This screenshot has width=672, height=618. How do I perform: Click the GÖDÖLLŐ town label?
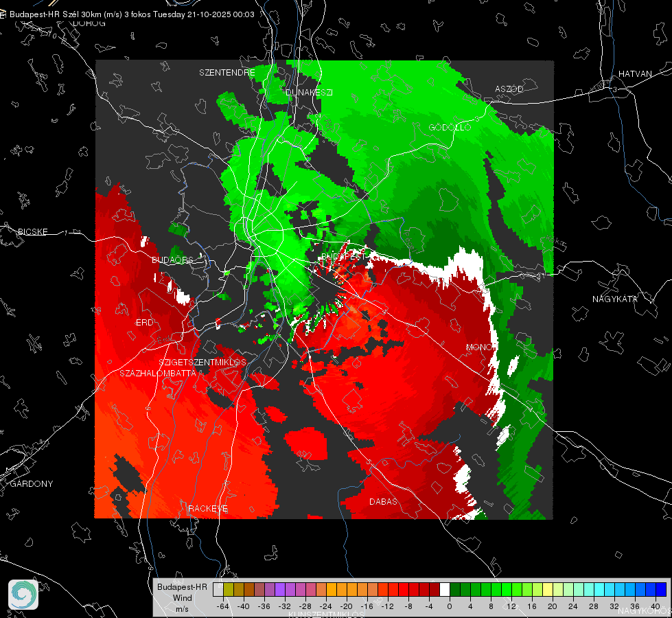coord(450,127)
